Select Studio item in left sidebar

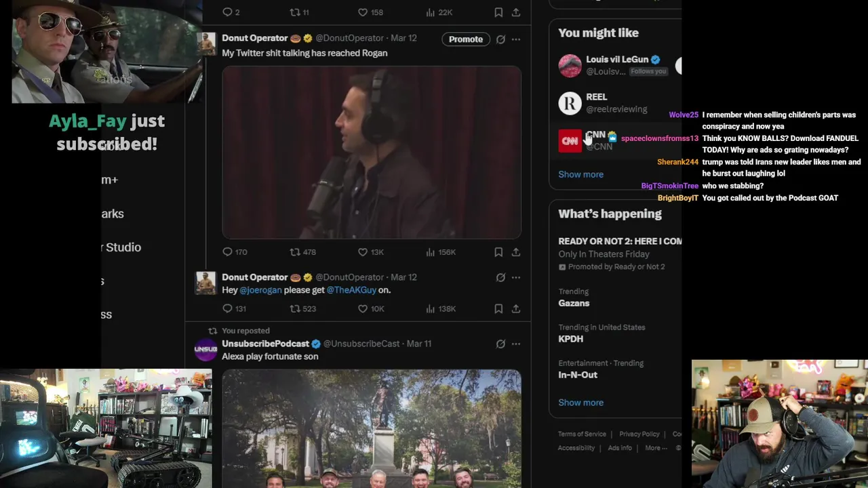pos(122,247)
